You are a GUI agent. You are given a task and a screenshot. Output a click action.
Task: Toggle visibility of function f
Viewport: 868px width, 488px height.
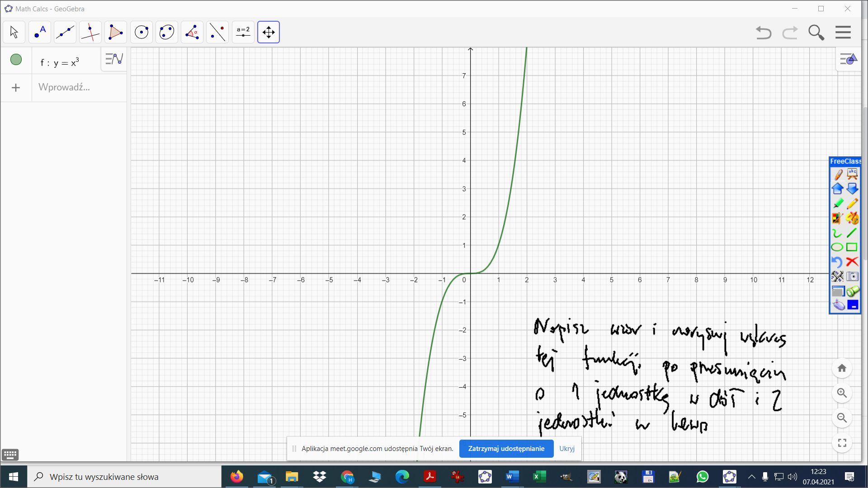(16, 60)
